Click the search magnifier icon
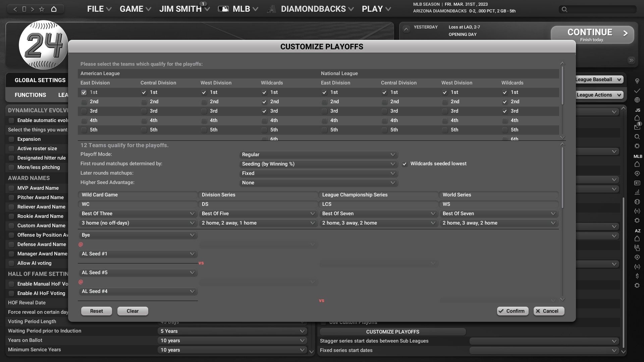The image size is (644, 362). click(x=565, y=8)
